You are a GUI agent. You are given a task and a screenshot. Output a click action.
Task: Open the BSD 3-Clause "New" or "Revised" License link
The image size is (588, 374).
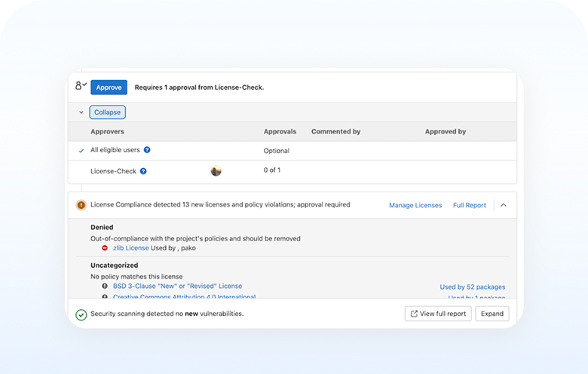coord(177,286)
